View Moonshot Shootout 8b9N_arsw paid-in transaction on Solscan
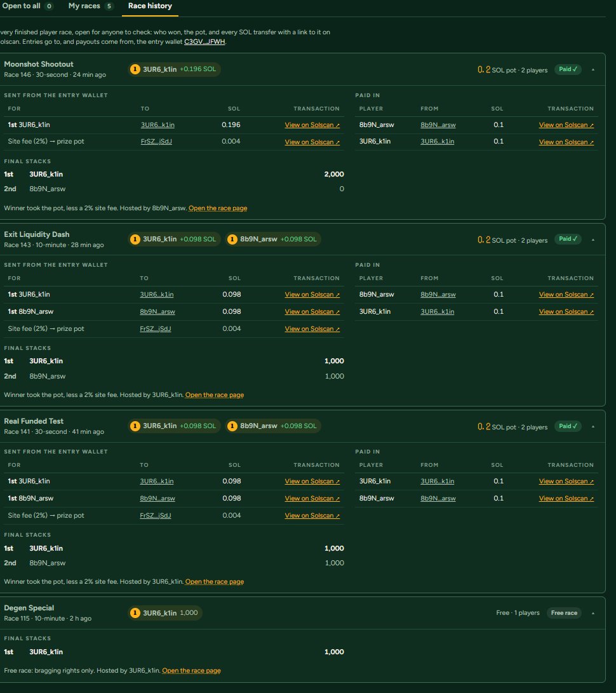Screen dimensions: 616x693 (x=566, y=125)
